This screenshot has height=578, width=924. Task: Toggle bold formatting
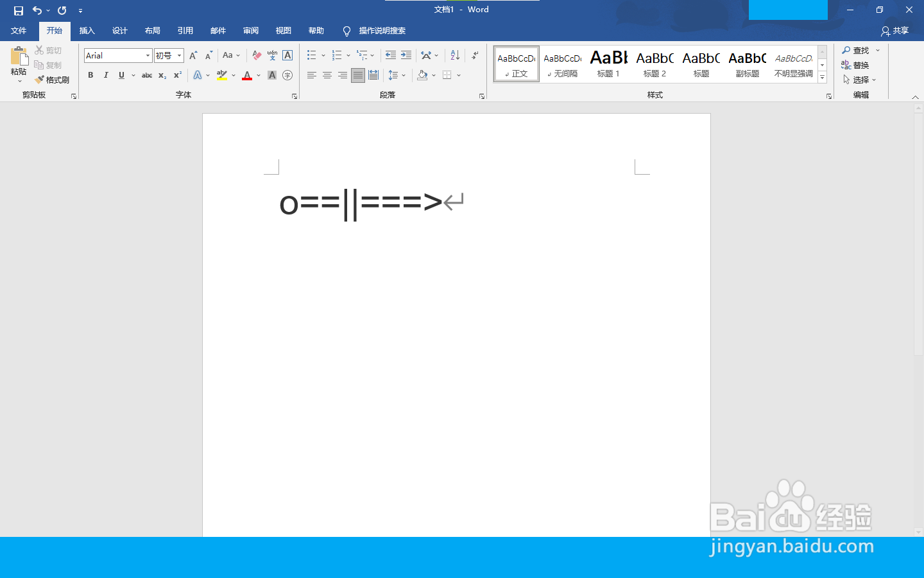click(90, 75)
